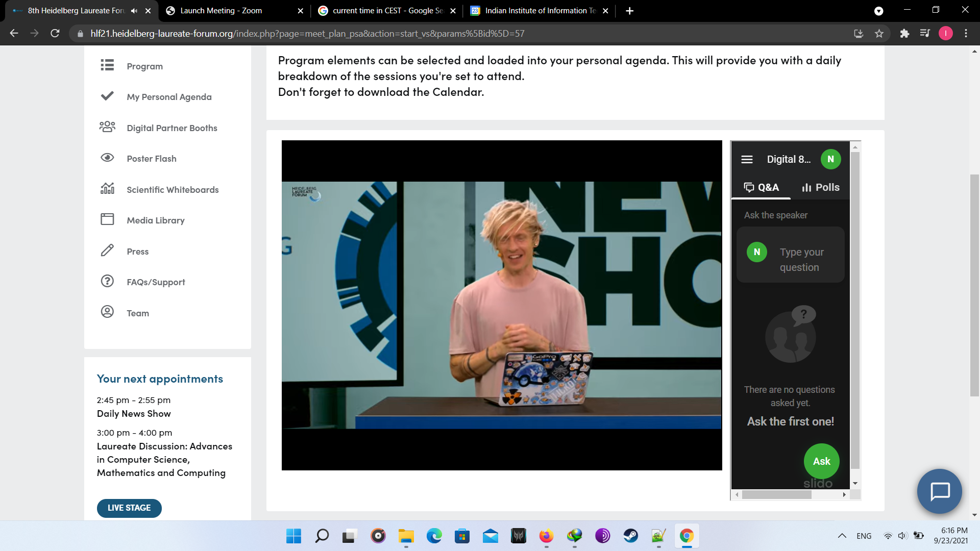The image size is (980, 551).
Task: Open Digital Partner Booths people icon
Action: 107,127
